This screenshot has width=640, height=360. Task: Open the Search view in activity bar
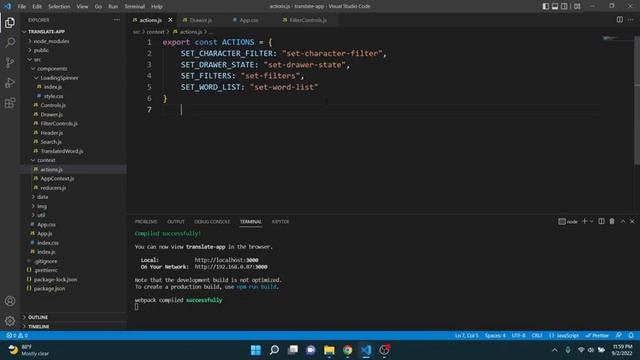point(10,42)
